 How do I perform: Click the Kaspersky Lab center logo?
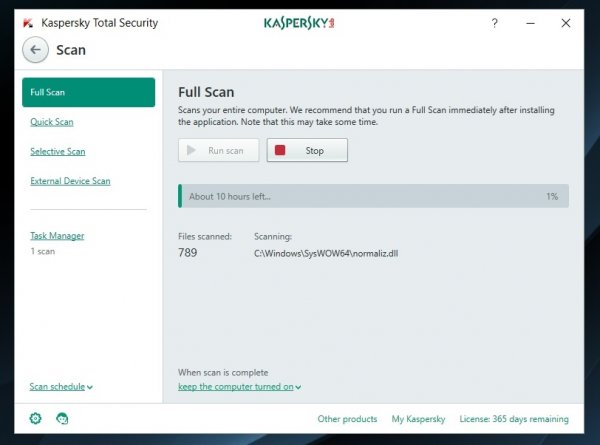(x=299, y=23)
